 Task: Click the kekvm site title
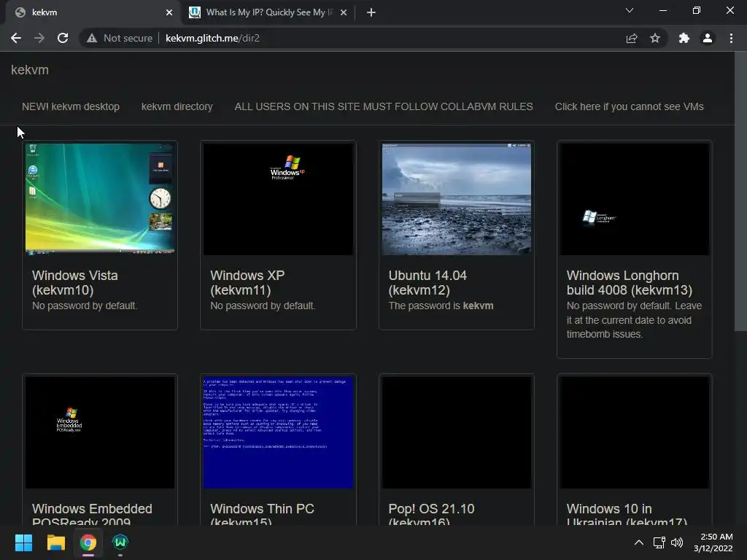(x=30, y=70)
